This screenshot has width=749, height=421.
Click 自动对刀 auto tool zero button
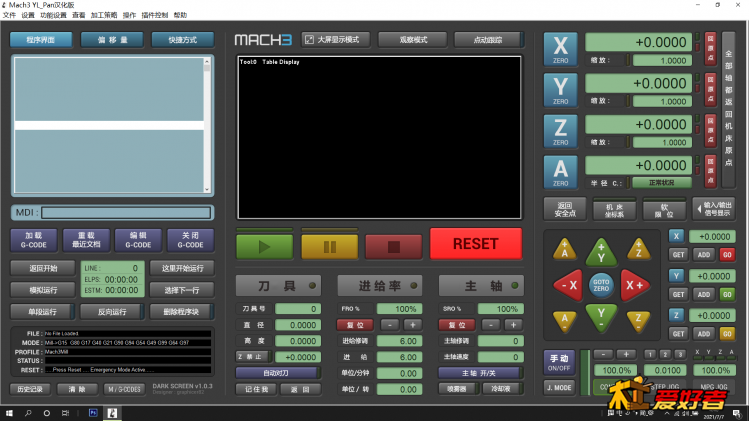point(278,373)
